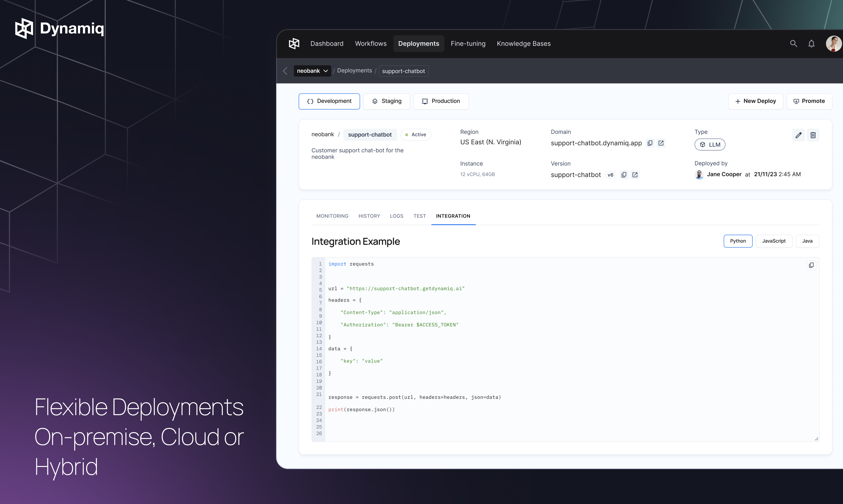The image size is (843, 504).
Task: Switch to the HISTORY tab
Action: coord(369,216)
